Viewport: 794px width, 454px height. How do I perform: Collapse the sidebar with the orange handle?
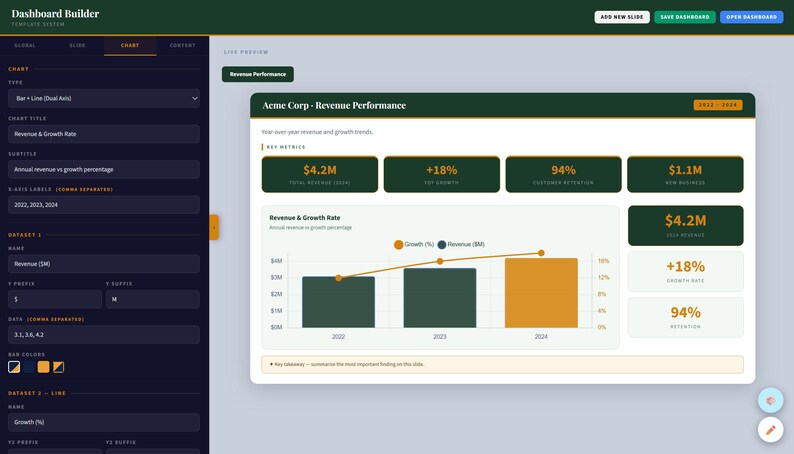pyautogui.click(x=214, y=227)
